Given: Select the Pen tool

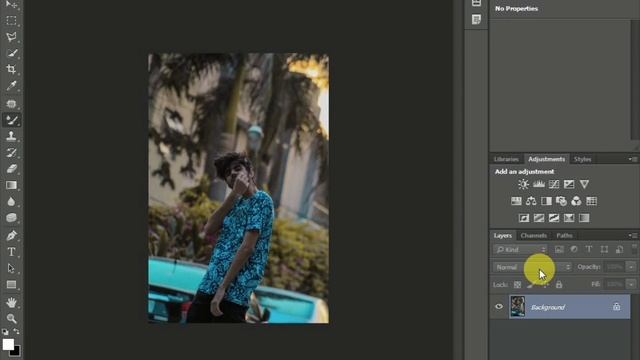Looking at the screenshot, I should [x=11, y=236].
